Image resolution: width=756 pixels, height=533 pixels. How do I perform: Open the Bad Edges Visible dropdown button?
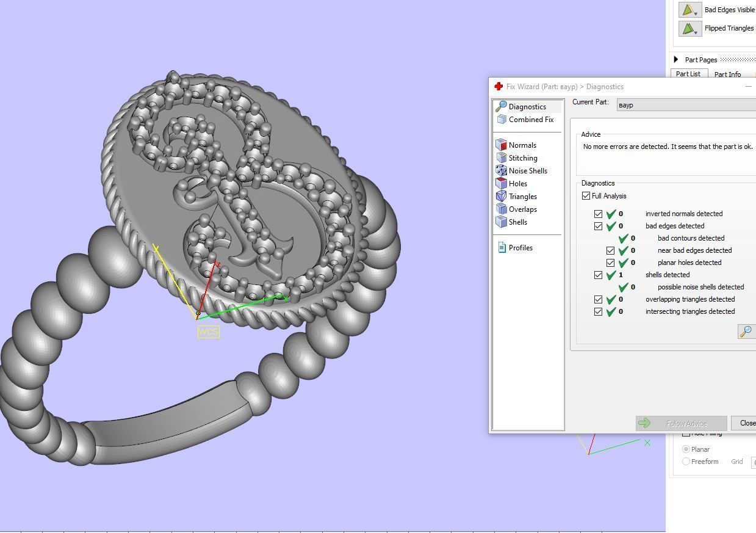[690, 10]
